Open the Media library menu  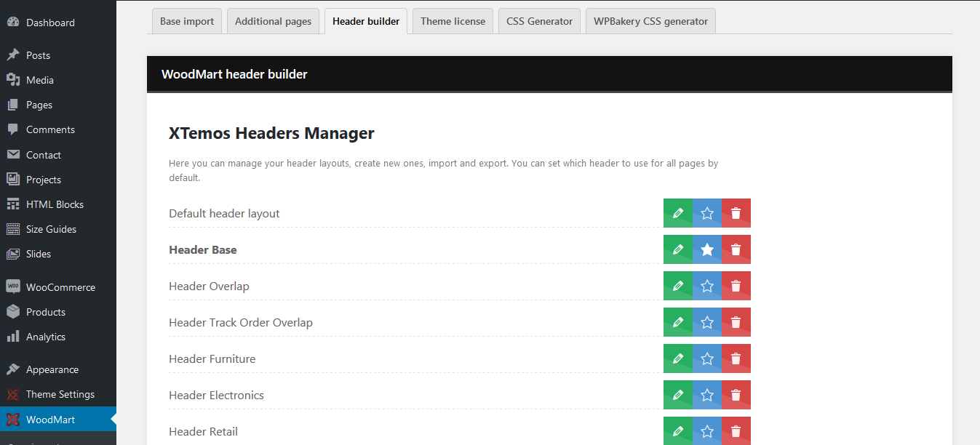pyautogui.click(x=58, y=80)
